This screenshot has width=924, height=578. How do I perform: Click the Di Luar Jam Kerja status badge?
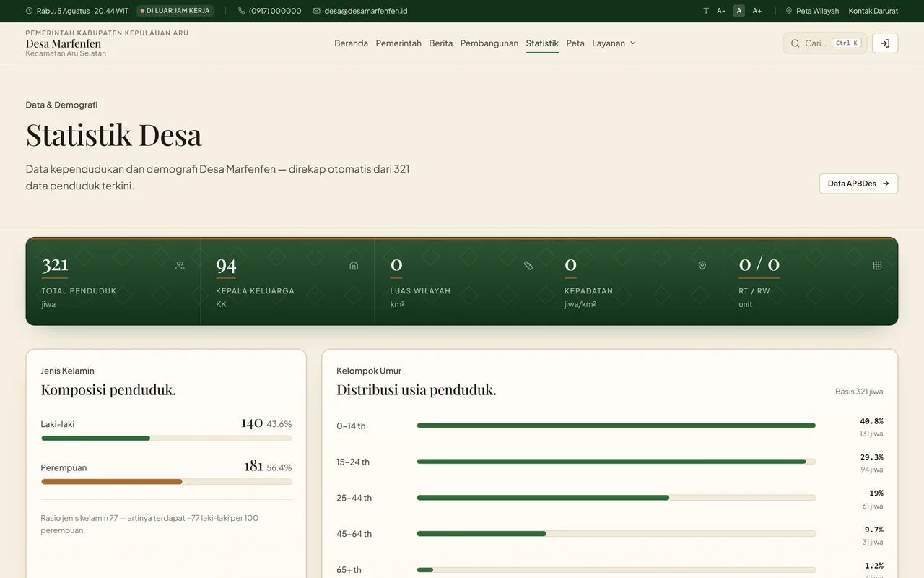175,11
